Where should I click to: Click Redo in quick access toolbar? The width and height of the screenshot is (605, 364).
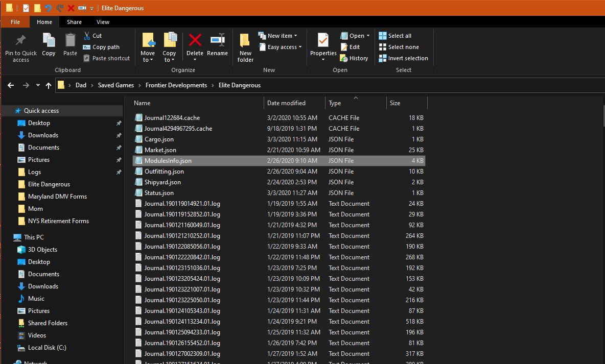tap(59, 8)
